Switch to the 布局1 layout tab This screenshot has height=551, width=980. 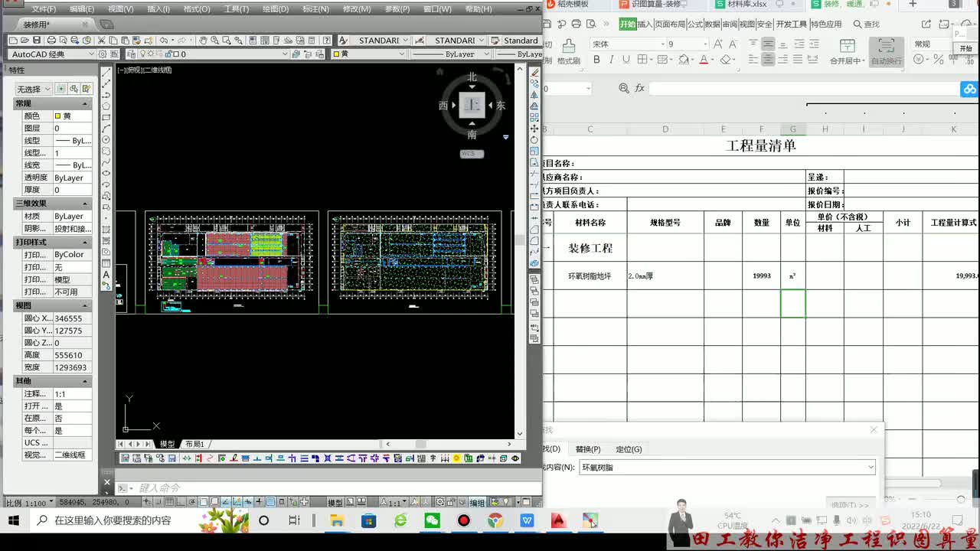point(194,444)
